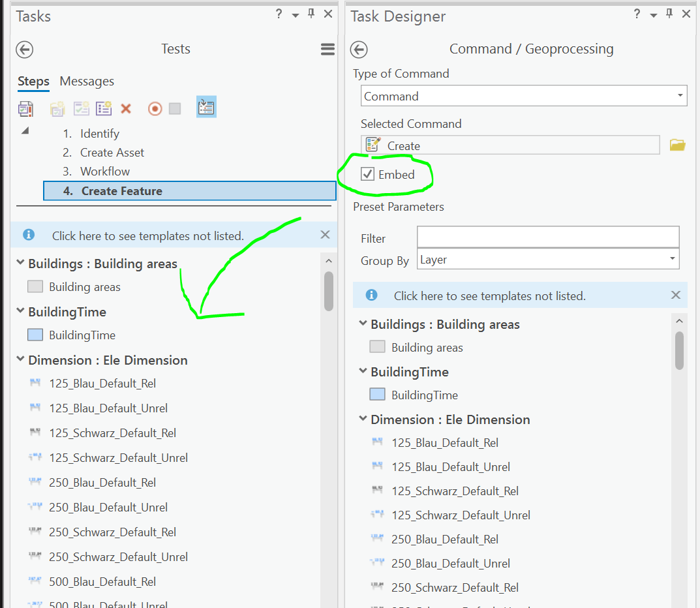Switch to the Messages tab
The height and width of the screenshot is (608, 700).
86,81
